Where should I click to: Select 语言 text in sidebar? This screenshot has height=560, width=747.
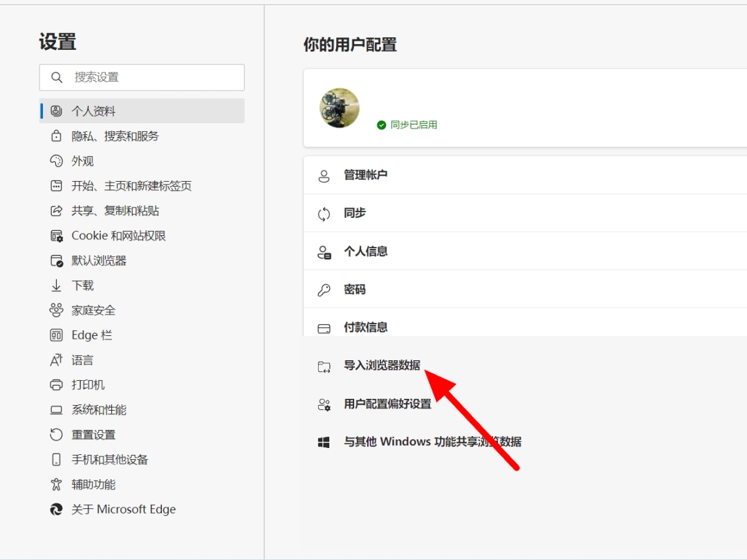click(82, 360)
